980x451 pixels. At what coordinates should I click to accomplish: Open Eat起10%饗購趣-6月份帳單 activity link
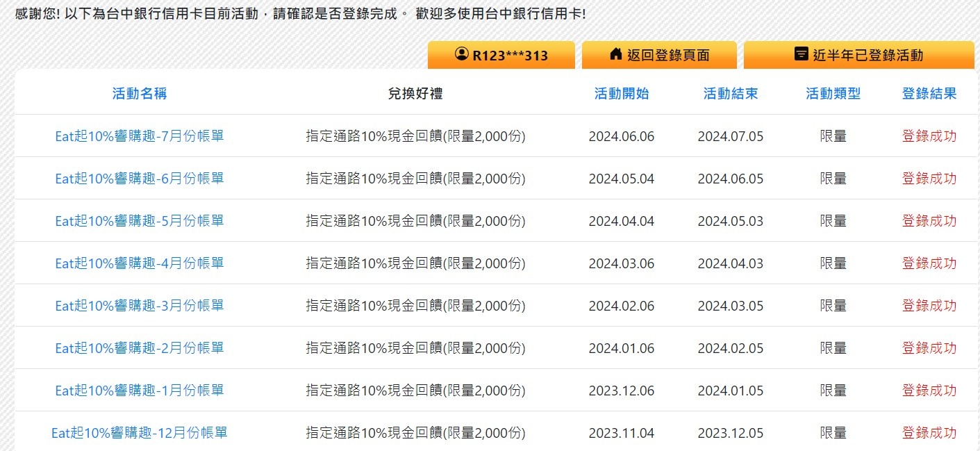[140, 179]
